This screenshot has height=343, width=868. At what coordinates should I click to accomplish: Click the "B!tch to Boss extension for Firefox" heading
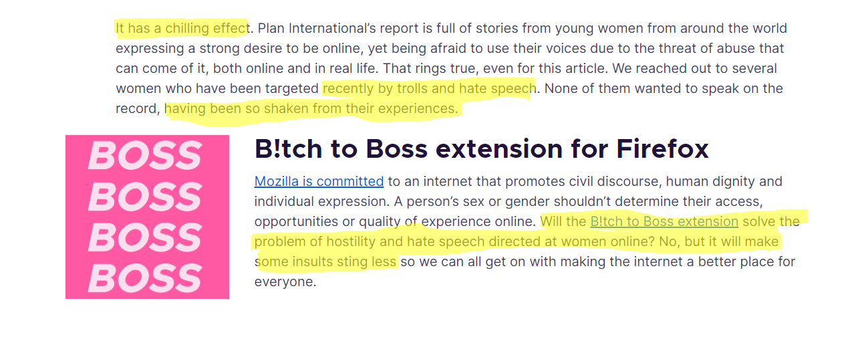pos(481,149)
